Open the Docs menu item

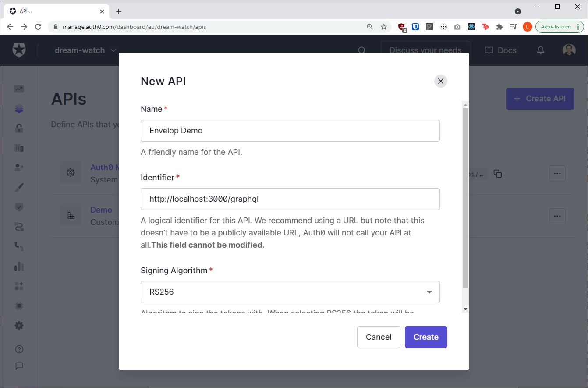pyautogui.click(x=500, y=50)
